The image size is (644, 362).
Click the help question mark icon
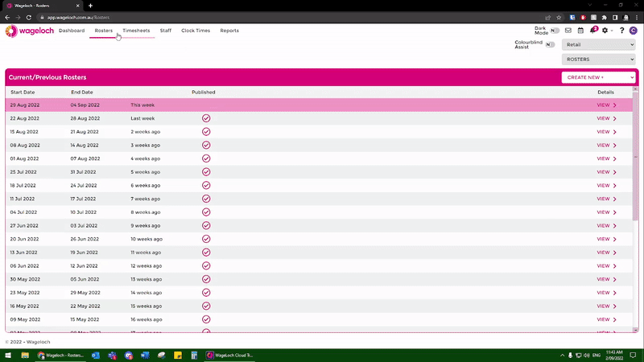621,31
